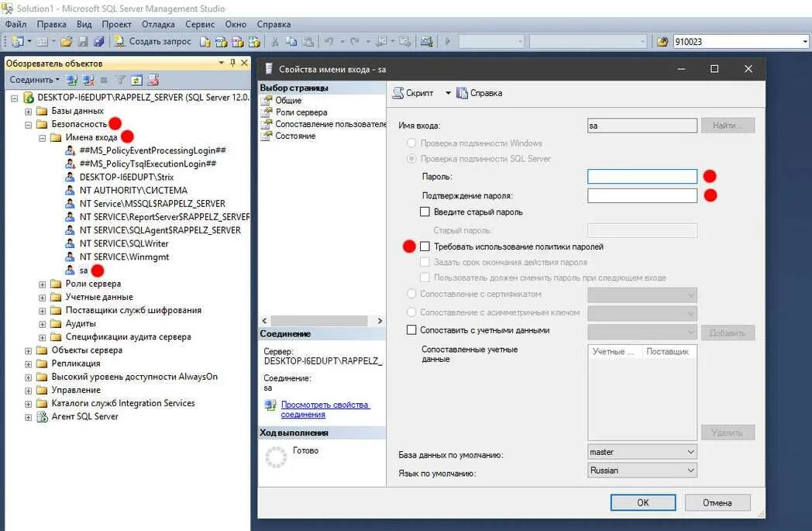Pin the Обозреватель объектов panel
The height and width of the screenshot is (531, 812).
pyautogui.click(x=232, y=63)
